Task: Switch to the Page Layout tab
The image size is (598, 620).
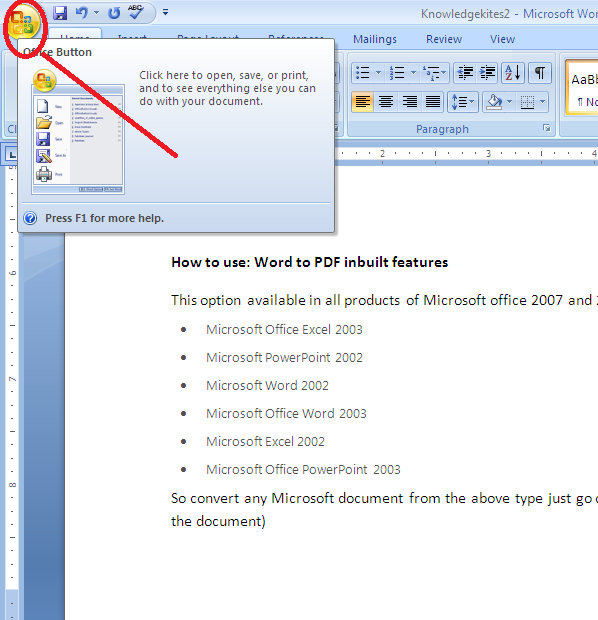Action: 208,36
